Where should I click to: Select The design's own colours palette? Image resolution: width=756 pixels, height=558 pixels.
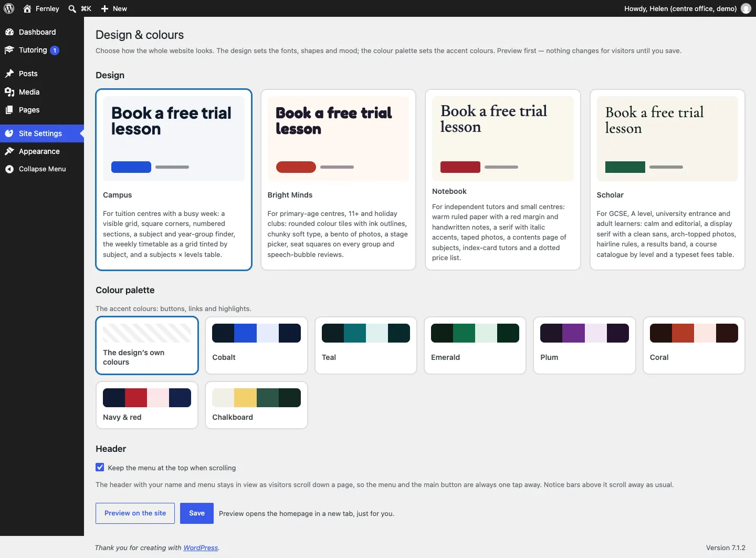pos(147,345)
